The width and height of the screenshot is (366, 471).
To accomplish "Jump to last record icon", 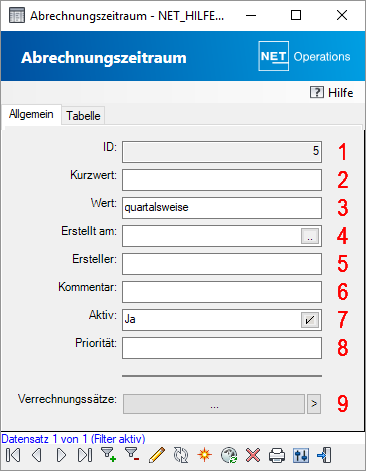I will click(85, 455).
